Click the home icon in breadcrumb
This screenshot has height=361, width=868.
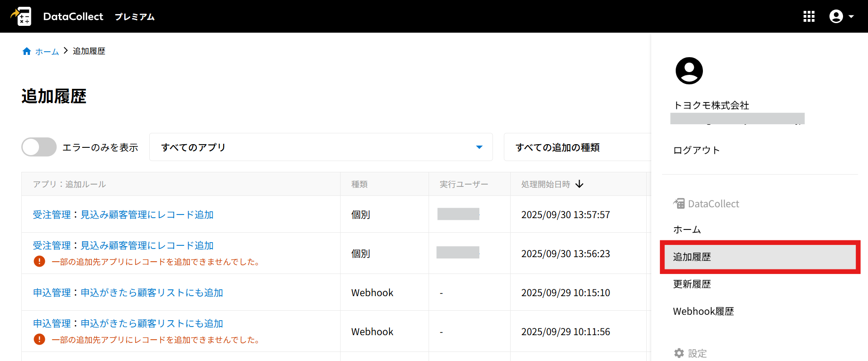27,51
